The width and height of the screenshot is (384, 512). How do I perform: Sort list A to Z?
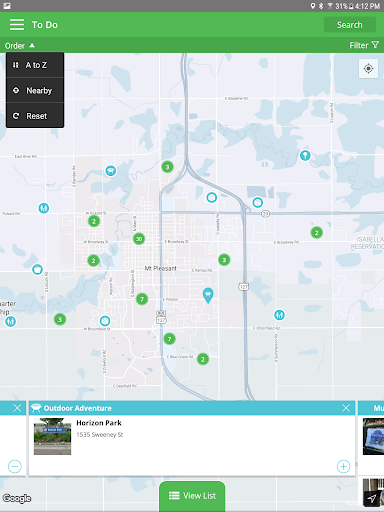35,65
